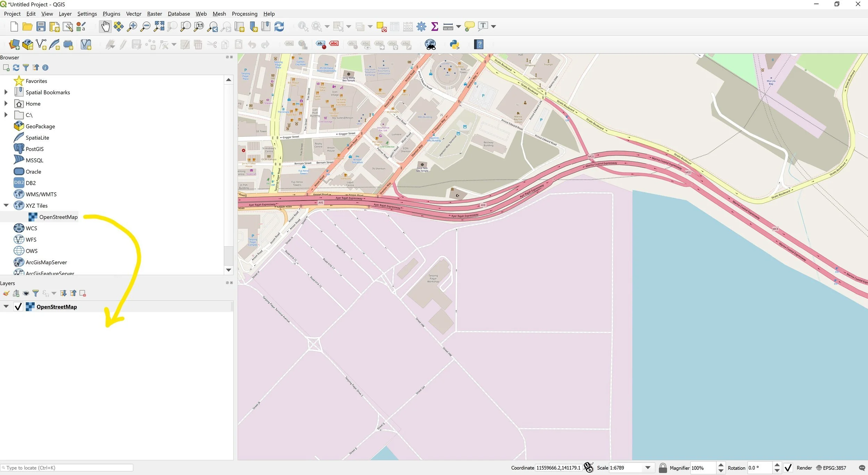Click the Zoom In magnifier tool
The width and height of the screenshot is (868, 475).
[x=132, y=26]
